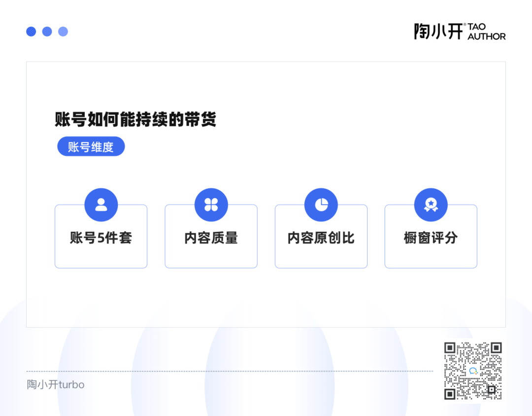Click the pie chart icon above 内容原创比
This screenshot has height=416, width=532.
[x=321, y=205]
